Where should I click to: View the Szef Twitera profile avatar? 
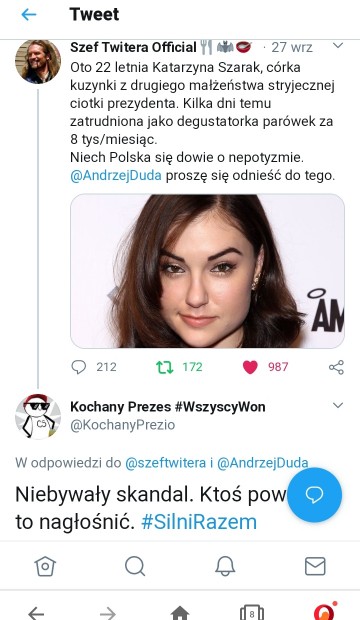coord(38,62)
